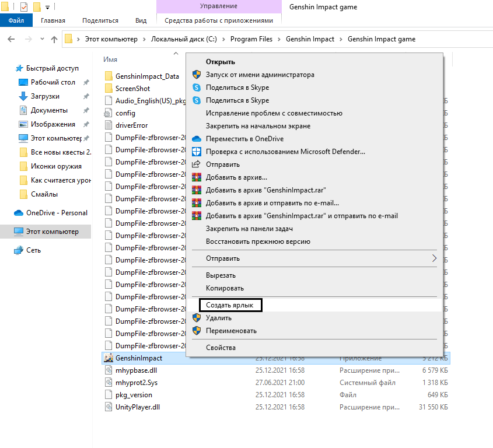Click the OneDrive cloud icon in sidebar
This screenshot has width=493, height=448.
[19, 213]
